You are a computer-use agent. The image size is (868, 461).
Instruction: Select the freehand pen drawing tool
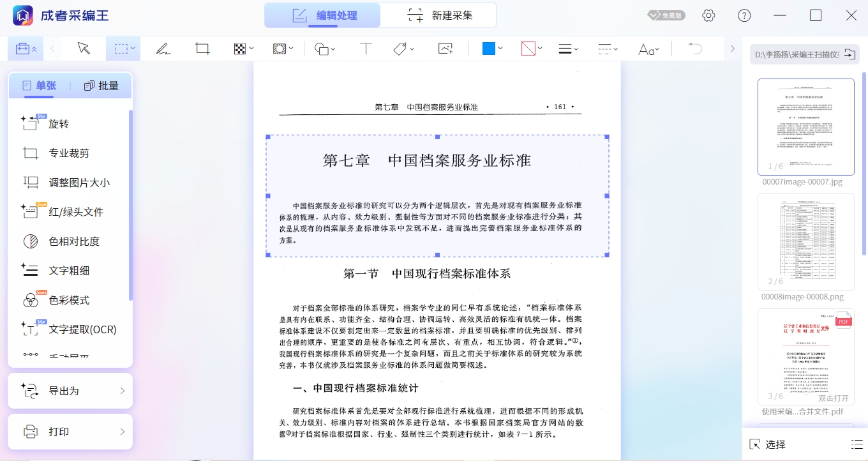click(163, 49)
